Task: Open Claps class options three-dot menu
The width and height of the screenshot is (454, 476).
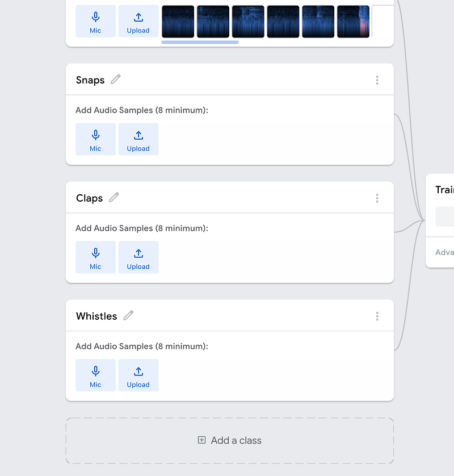Action: (377, 198)
